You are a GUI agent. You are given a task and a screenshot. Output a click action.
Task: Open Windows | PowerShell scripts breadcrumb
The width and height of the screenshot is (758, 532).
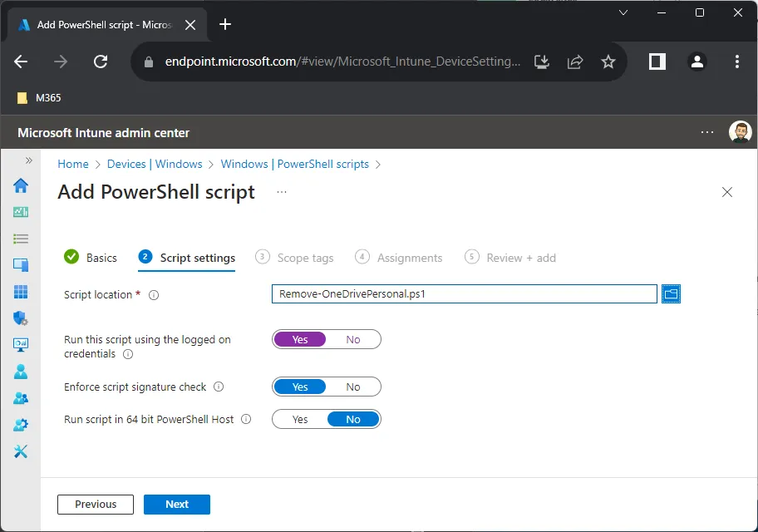pyautogui.click(x=295, y=164)
